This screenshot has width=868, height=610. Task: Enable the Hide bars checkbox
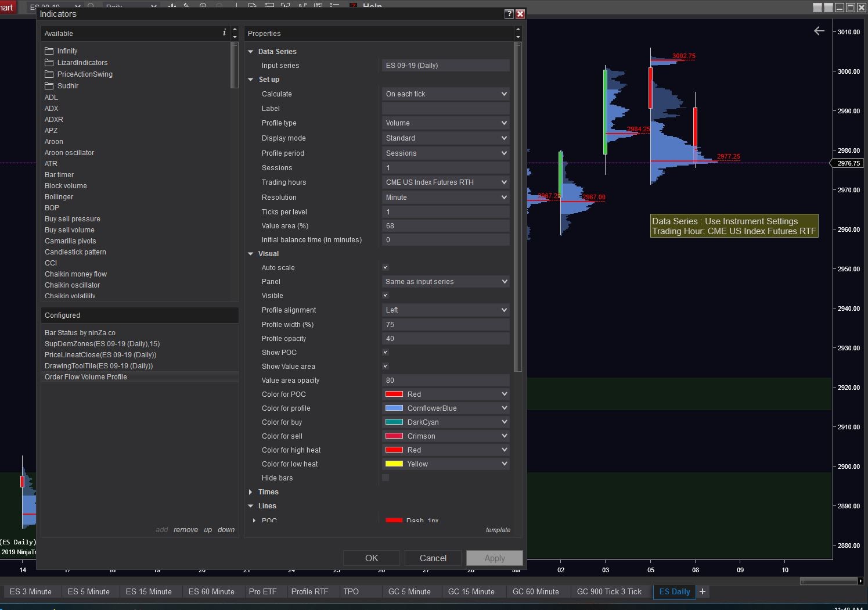[x=386, y=478]
